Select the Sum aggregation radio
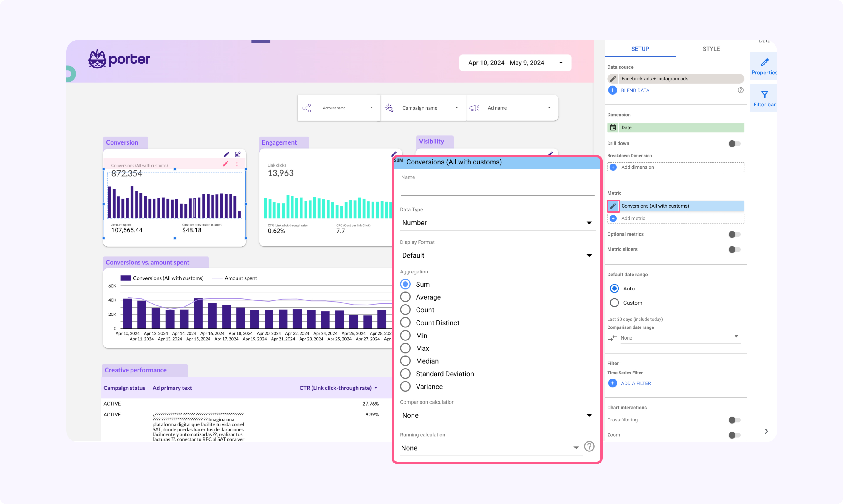 pyautogui.click(x=405, y=284)
